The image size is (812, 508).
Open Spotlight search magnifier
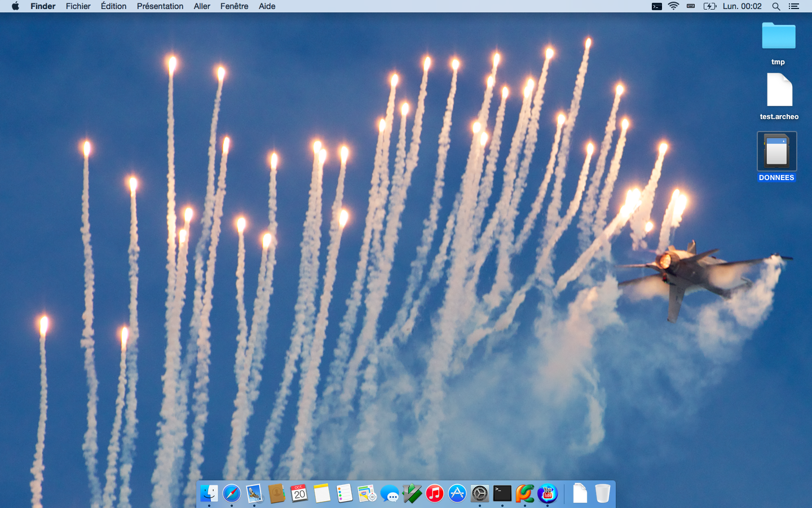[776, 6]
